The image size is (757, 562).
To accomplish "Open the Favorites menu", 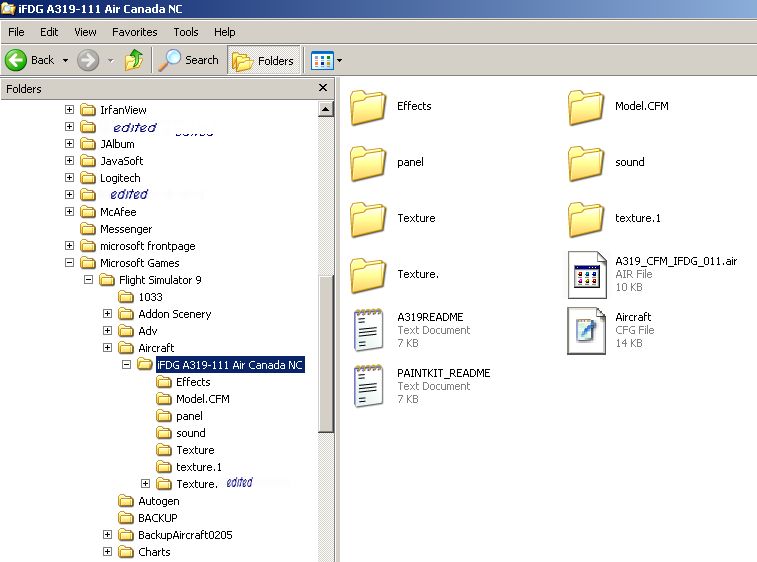I will point(134,32).
